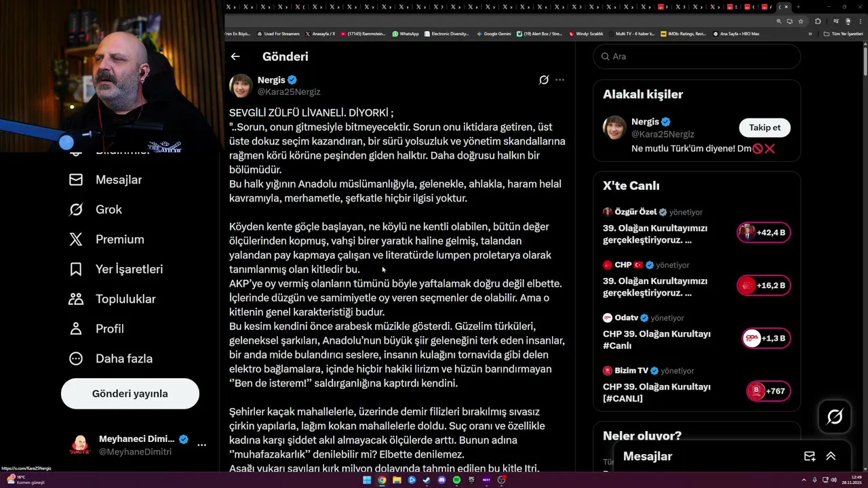Open Nergis name in Alakalı kişiler
Viewport: 868px width, 488px height.
click(x=645, y=122)
